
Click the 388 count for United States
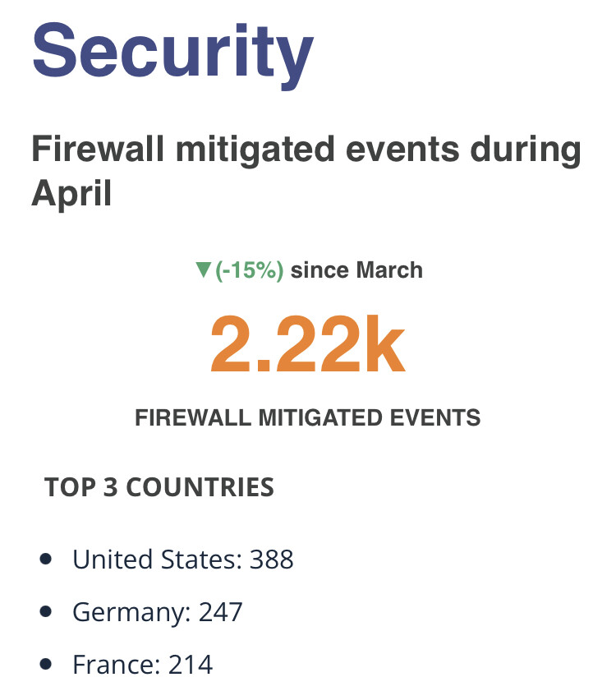(x=271, y=560)
